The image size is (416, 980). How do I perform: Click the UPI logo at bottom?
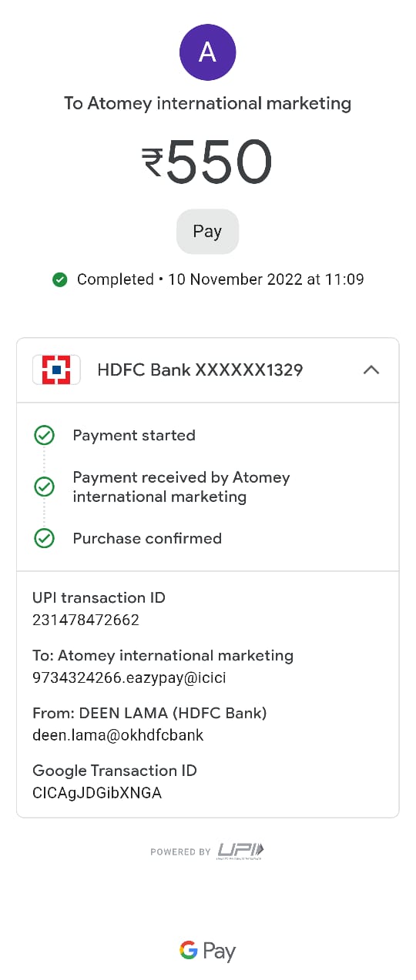pyautogui.click(x=240, y=851)
